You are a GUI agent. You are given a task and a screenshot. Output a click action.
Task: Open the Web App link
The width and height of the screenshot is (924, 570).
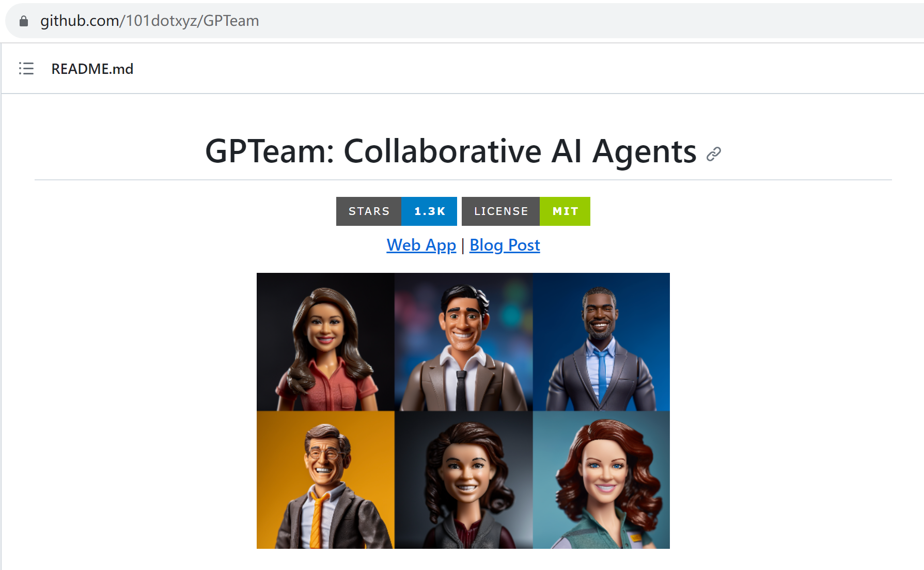pos(421,245)
